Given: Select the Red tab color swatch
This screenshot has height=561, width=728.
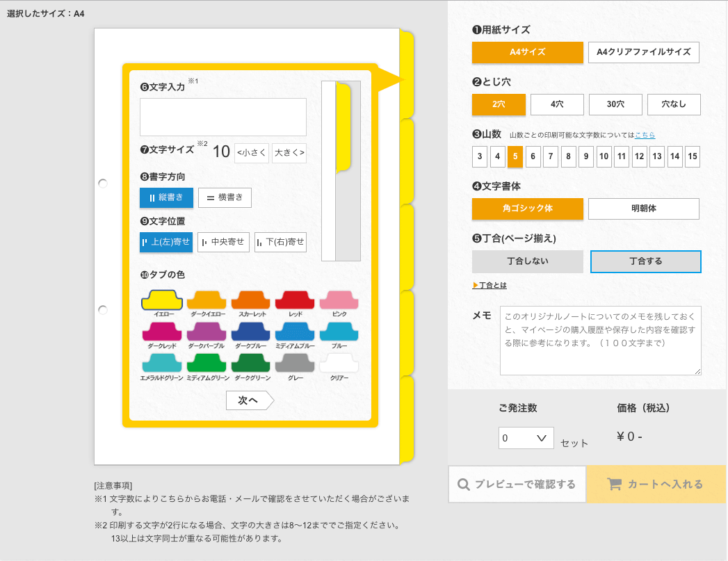Looking at the screenshot, I should [295, 300].
